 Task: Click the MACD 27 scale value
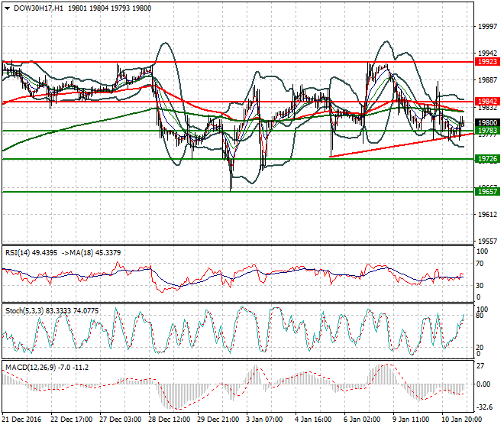pos(480,366)
